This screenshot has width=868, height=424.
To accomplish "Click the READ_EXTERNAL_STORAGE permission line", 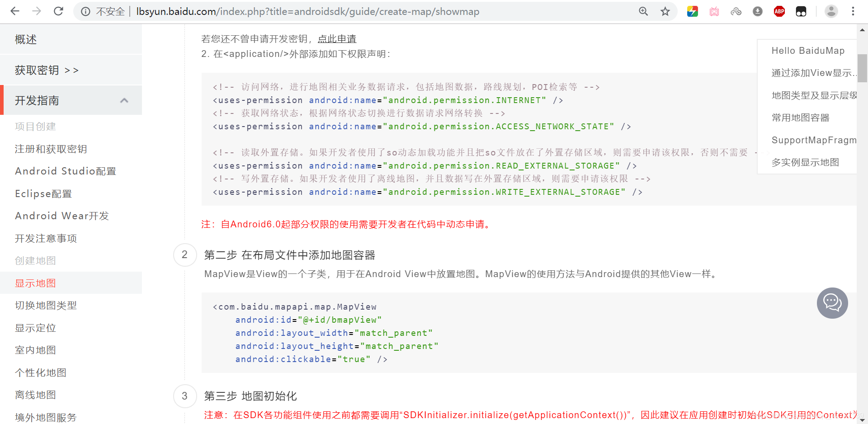I will (425, 166).
